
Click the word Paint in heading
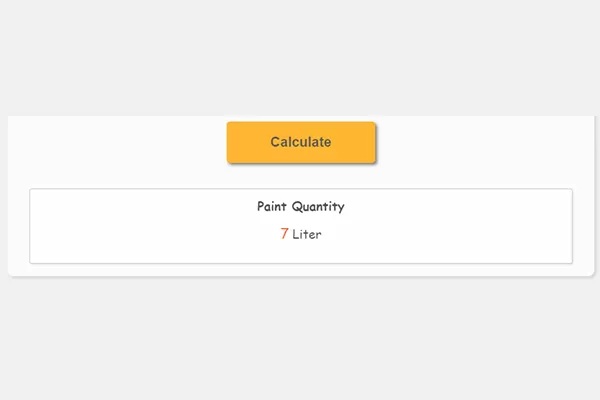pos(272,206)
